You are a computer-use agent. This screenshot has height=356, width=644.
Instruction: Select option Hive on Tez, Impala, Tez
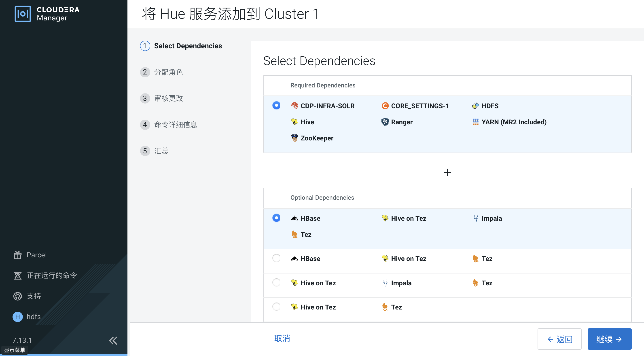pyautogui.click(x=276, y=282)
